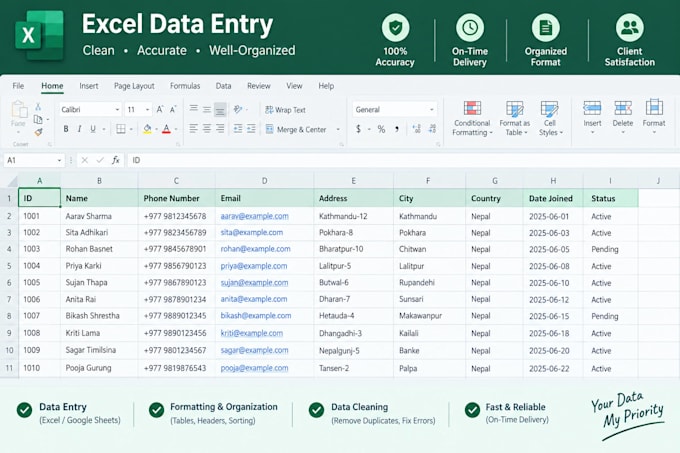
Task: Select row 8 header
Action: [9, 316]
